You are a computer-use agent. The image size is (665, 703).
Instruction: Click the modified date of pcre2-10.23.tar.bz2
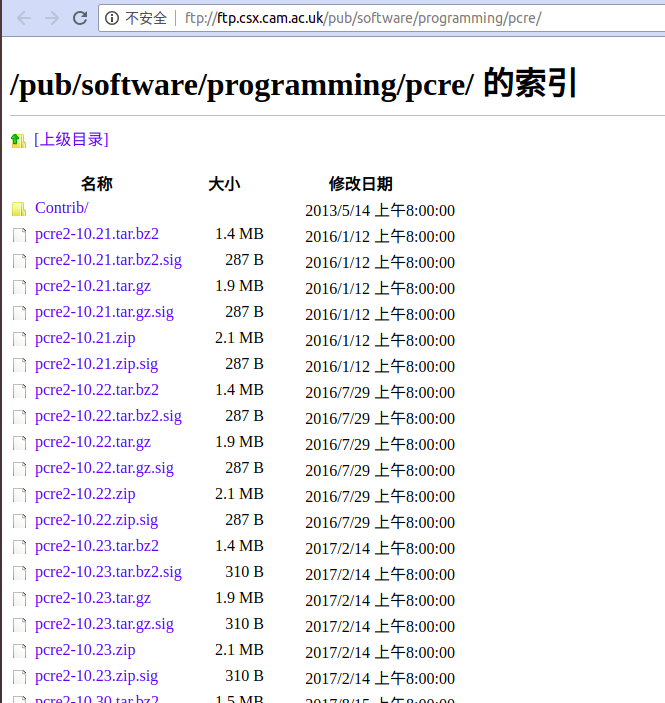380,548
